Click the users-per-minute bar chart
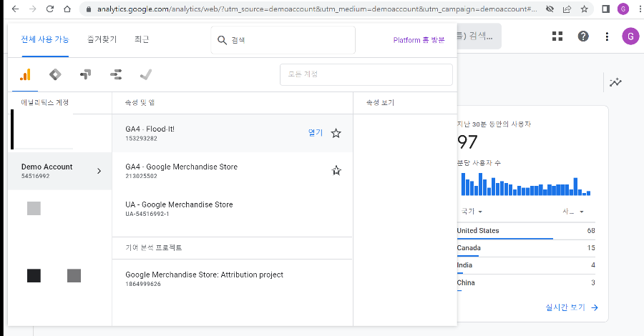The width and height of the screenshot is (644, 336). (526, 184)
